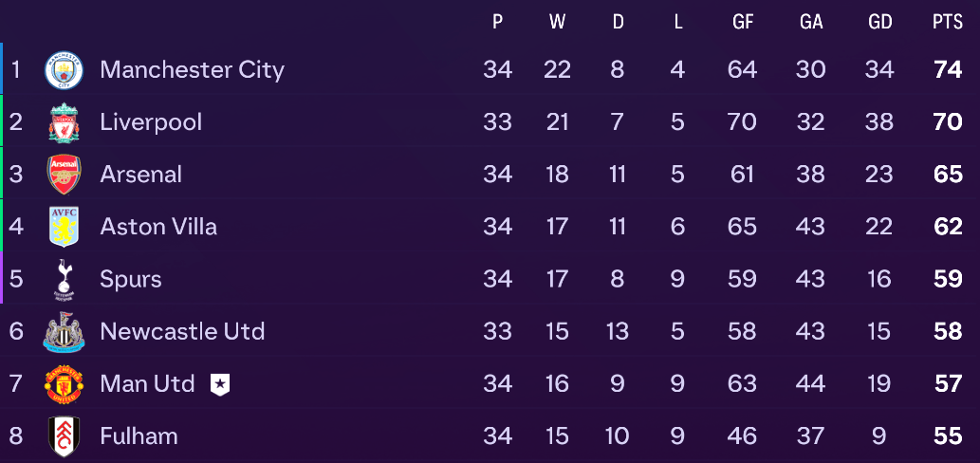Click the Manchester City club crest

tap(64, 70)
